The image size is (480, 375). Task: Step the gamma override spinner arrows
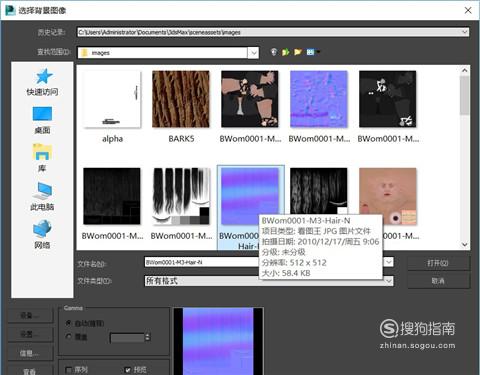[x=148, y=338]
